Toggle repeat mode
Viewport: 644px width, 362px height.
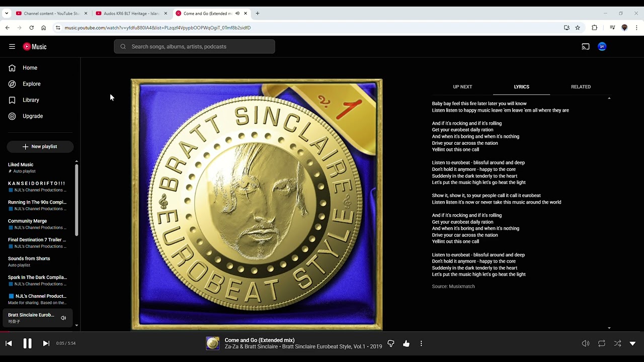tap(602, 344)
